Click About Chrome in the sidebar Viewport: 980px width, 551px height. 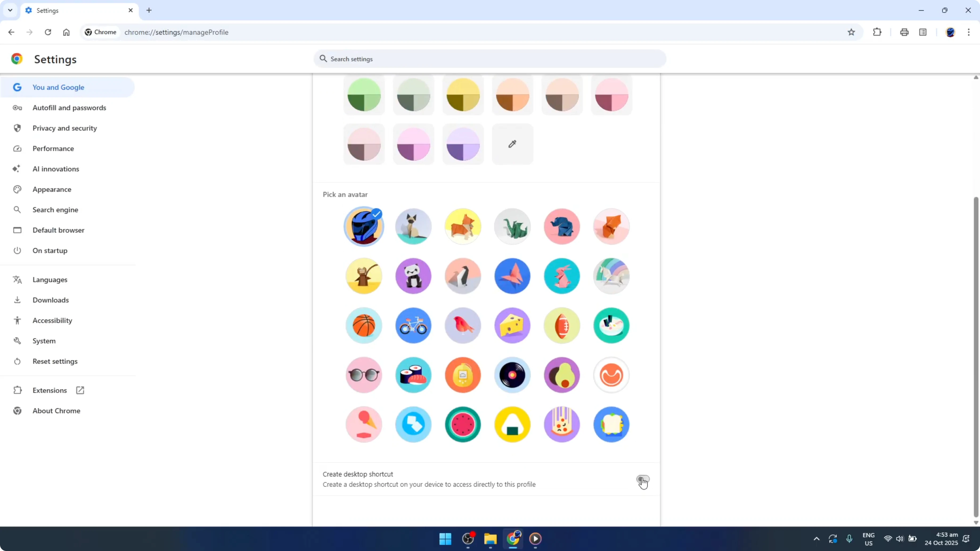[56, 411]
